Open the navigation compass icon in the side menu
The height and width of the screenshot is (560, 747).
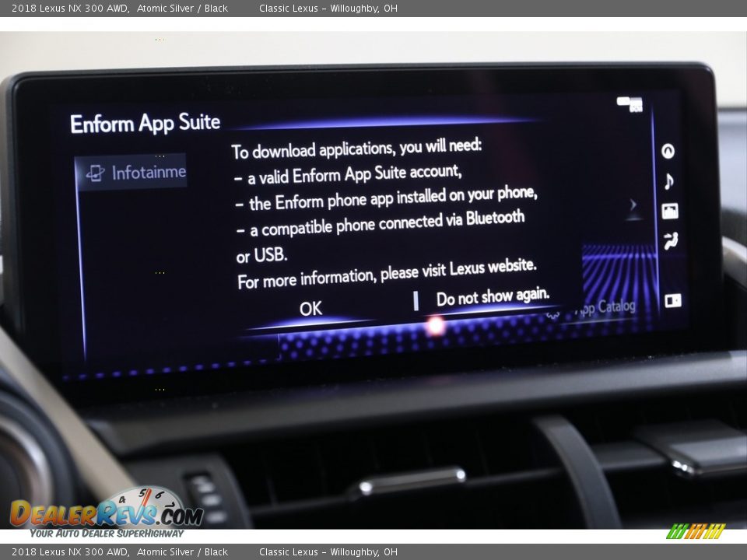[x=668, y=152]
